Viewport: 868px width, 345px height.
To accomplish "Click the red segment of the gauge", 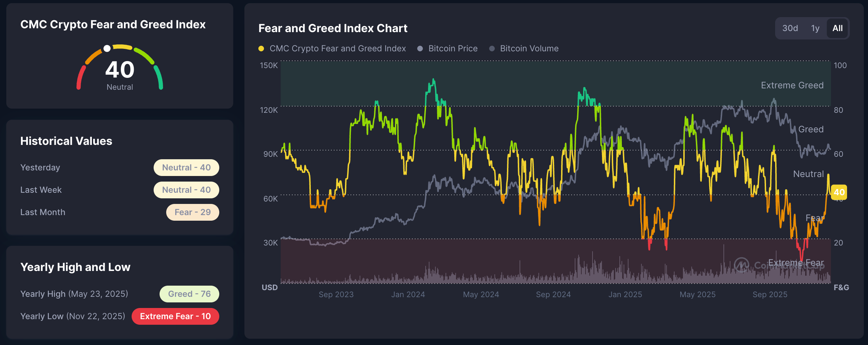I will [81, 78].
